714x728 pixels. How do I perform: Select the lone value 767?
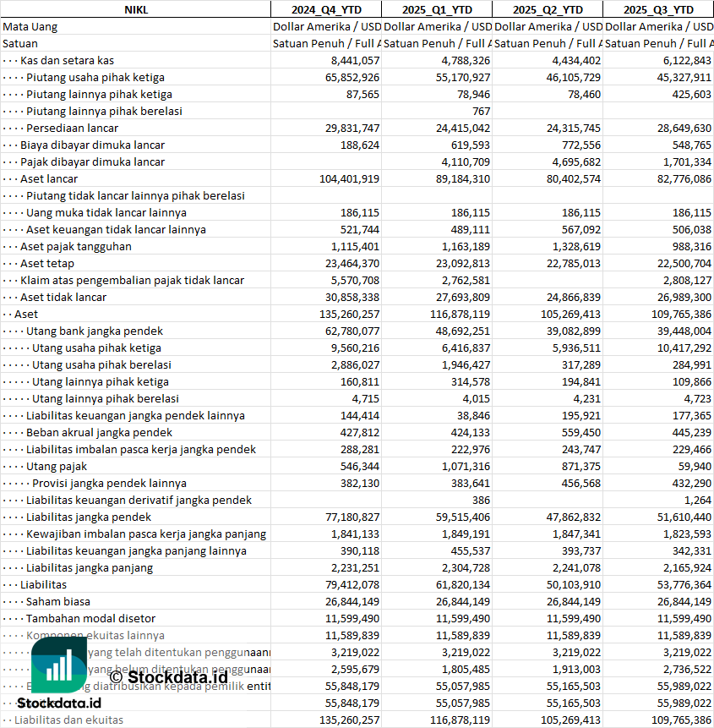[x=481, y=112]
